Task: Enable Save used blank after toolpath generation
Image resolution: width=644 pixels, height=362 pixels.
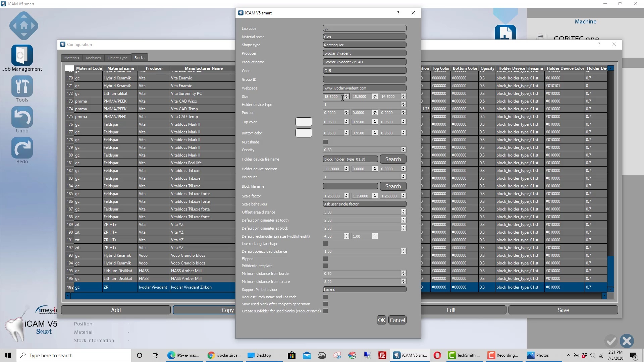Action: [x=325, y=304]
